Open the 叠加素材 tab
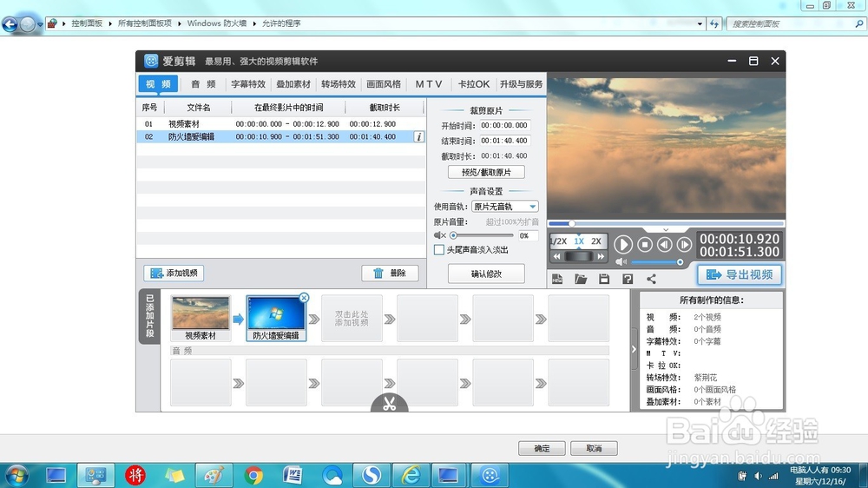Viewport: 868px width, 488px height. (x=293, y=84)
